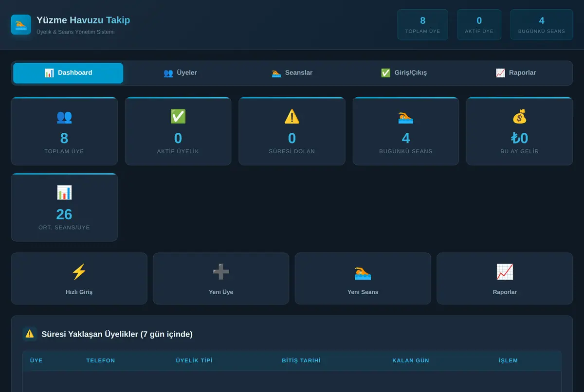584x392 pixels.
Task: Click the Yeni Üye label
Action: [221, 292]
